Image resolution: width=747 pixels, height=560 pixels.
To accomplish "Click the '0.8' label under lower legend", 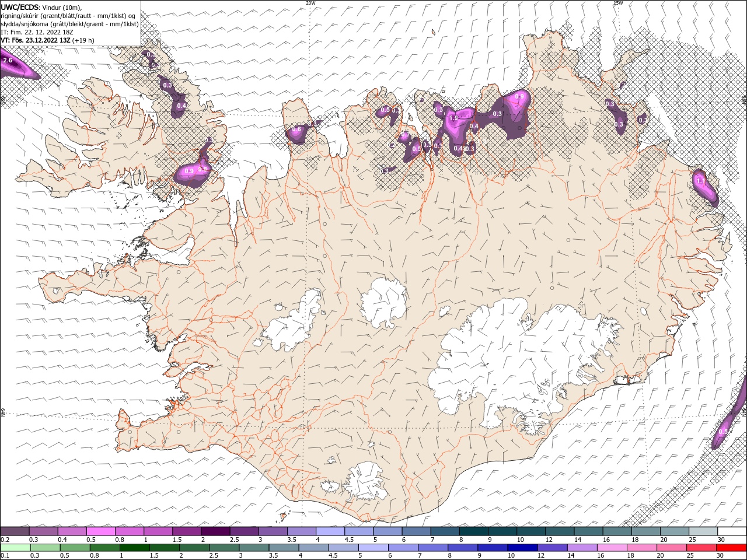I will [95, 556].
